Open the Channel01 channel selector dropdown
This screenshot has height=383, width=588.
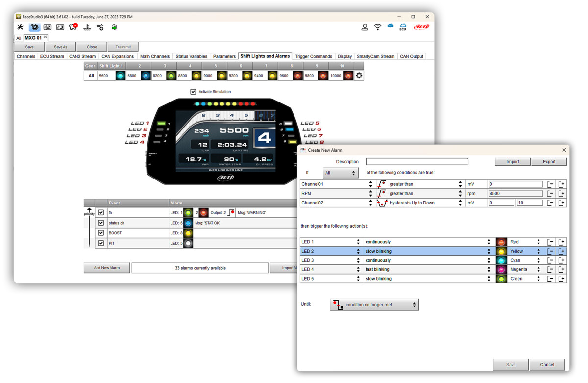(x=337, y=184)
